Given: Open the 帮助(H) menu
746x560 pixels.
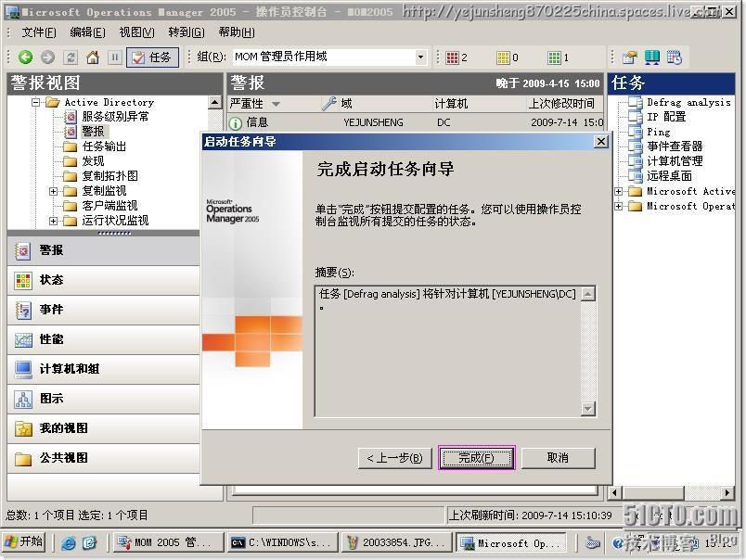Looking at the screenshot, I should (x=237, y=32).
